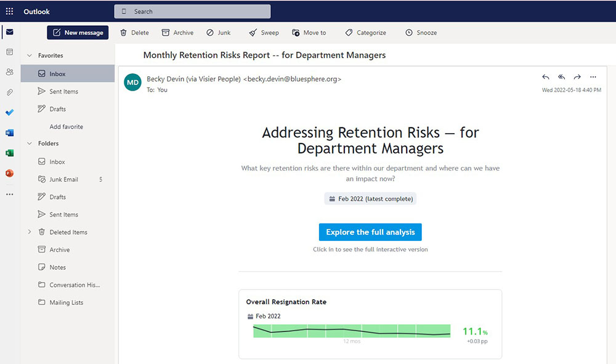
Task: Open Sent Items under Favorites
Action: coord(63,91)
